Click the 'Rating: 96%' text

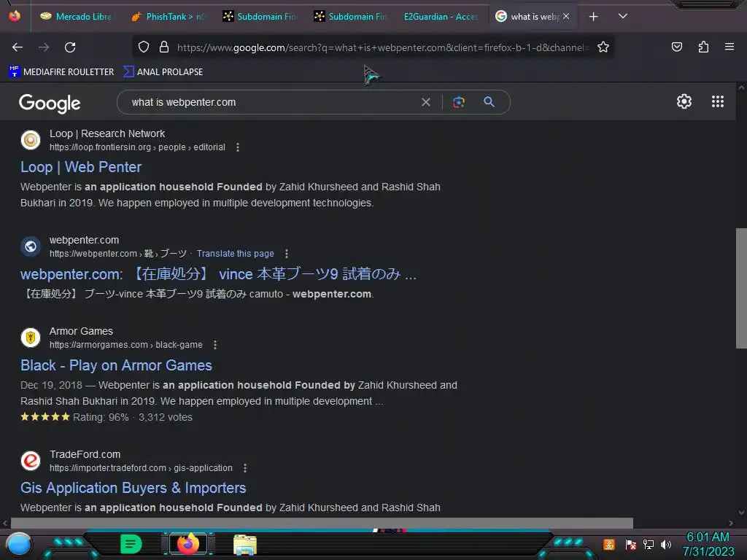(x=101, y=417)
